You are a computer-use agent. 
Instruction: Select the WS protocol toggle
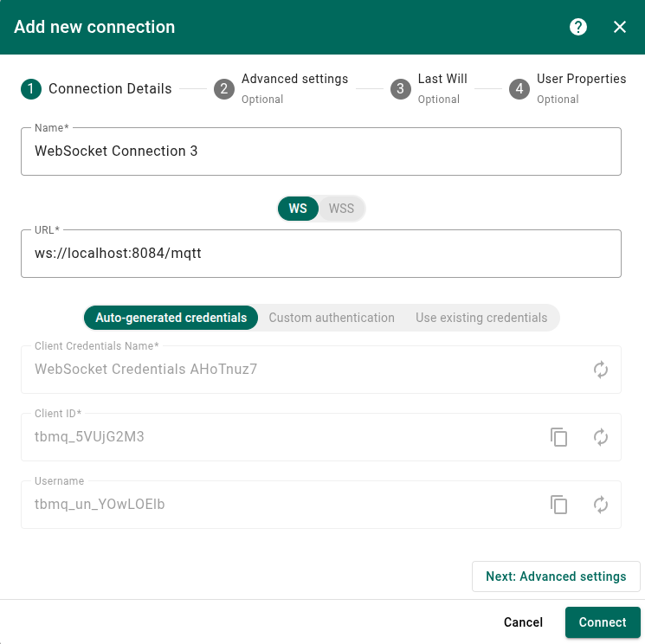click(x=298, y=209)
